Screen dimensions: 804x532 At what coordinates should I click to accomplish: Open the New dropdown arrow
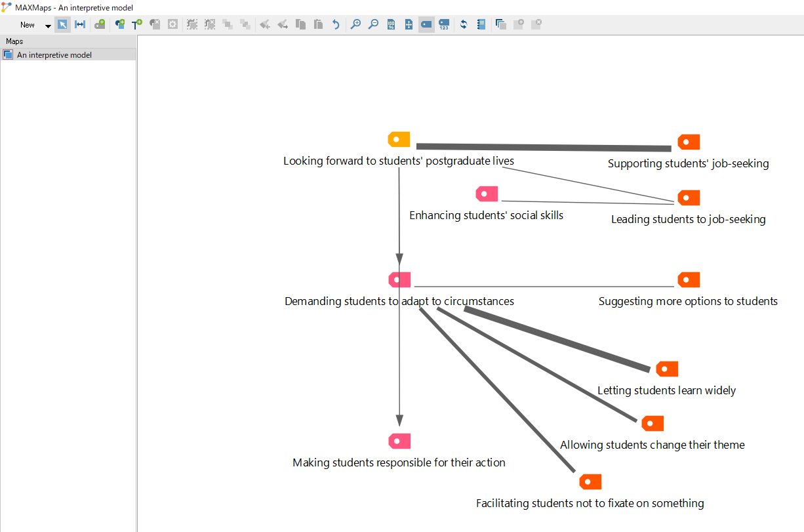(48, 26)
